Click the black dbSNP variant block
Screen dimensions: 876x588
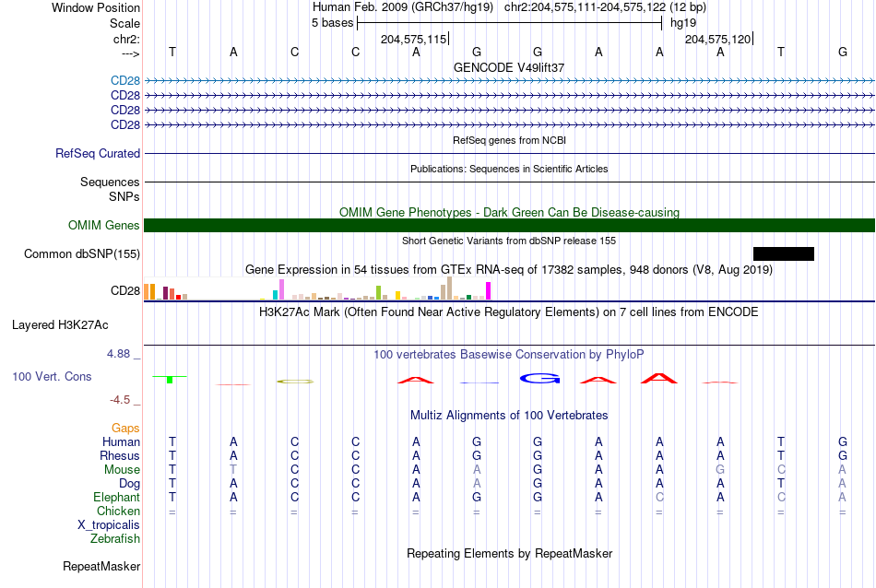tap(783, 254)
